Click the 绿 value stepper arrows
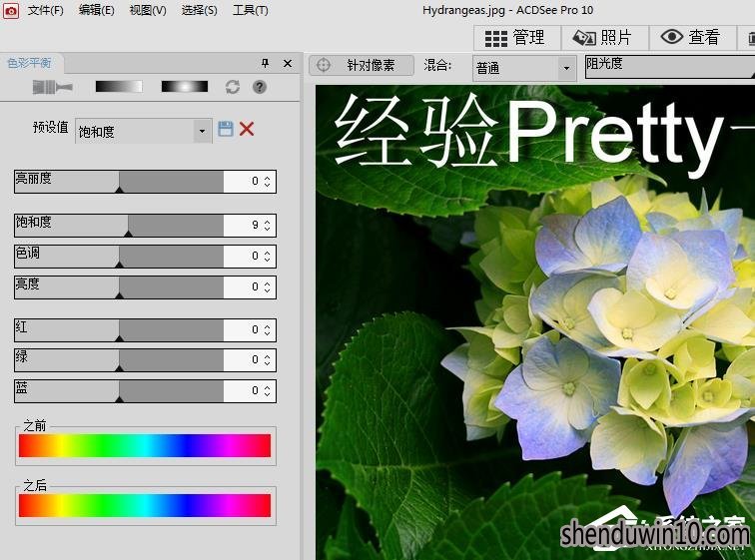The height and width of the screenshot is (560, 755). 268,360
